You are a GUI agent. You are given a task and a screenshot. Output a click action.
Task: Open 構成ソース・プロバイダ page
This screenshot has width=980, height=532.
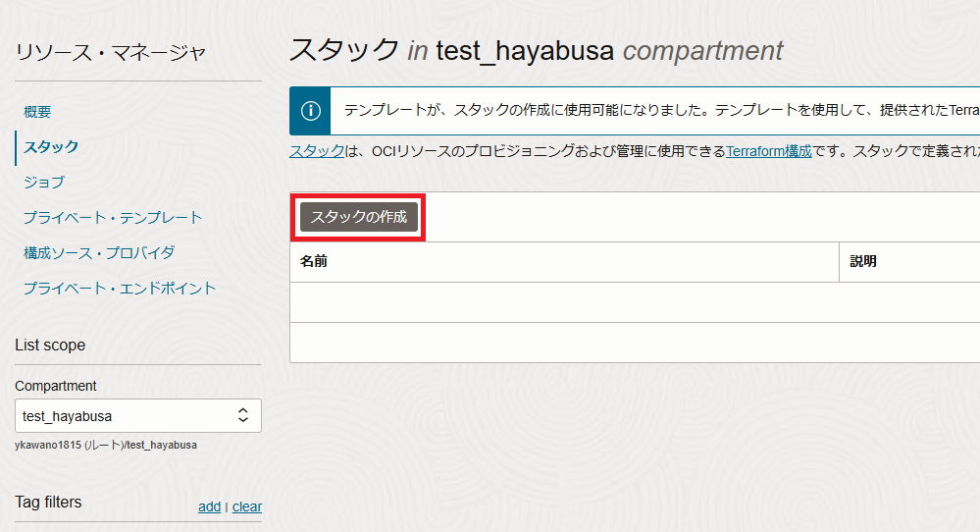coord(99,253)
